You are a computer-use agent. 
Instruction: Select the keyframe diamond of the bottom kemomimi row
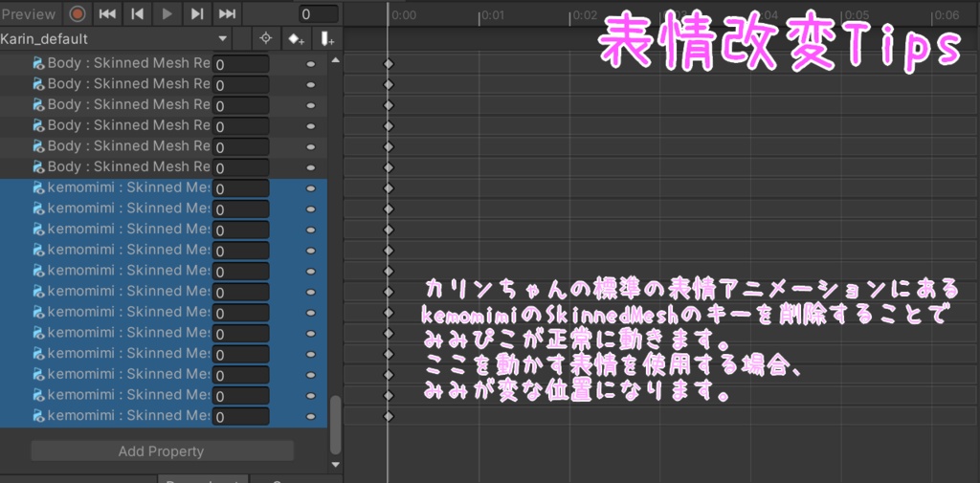point(389,416)
